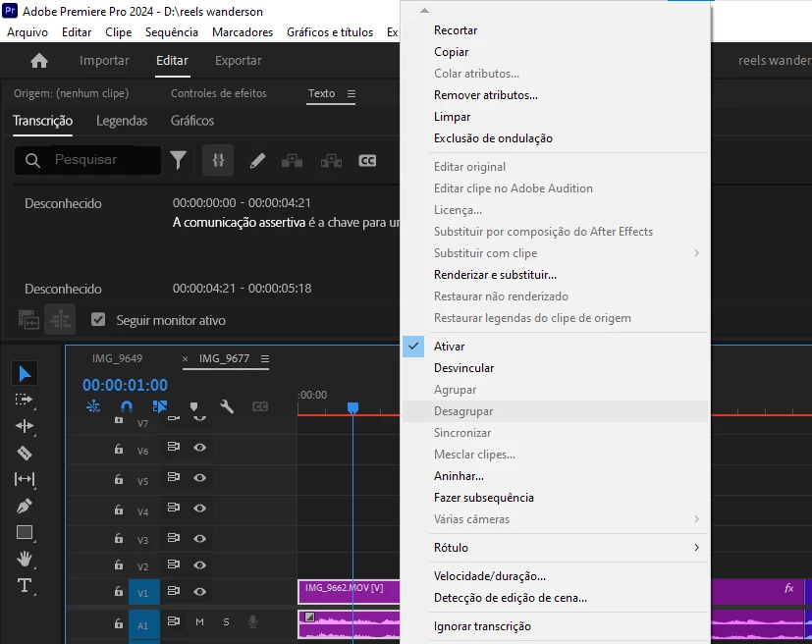
Task: Click the pause-split view icon in transcript
Action: [218, 160]
